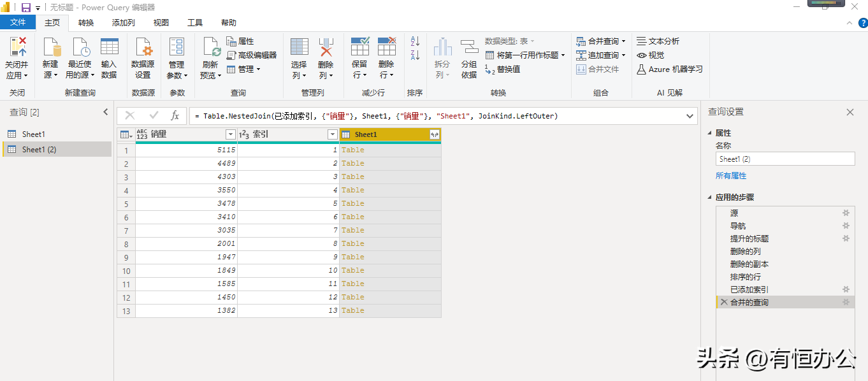Open the 索引 column filter dropdown
The height and width of the screenshot is (381, 868).
coord(333,134)
